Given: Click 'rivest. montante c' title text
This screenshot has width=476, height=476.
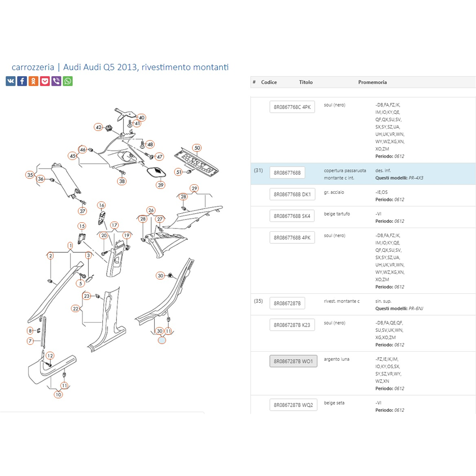Looking at the screenshot, I should [341, 301].
